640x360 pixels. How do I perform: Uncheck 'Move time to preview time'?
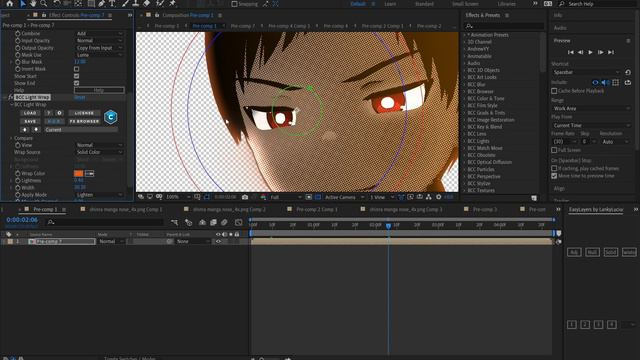[x=554, y=176]
